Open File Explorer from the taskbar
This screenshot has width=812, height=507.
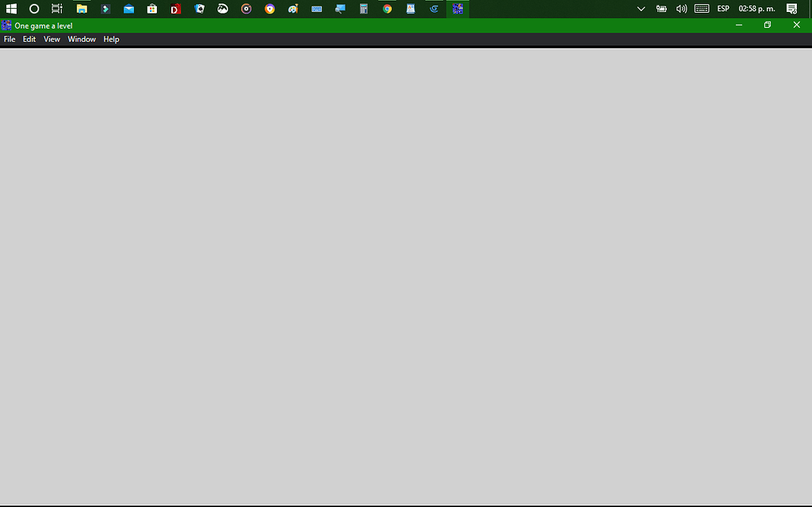(x=82, y=9)
